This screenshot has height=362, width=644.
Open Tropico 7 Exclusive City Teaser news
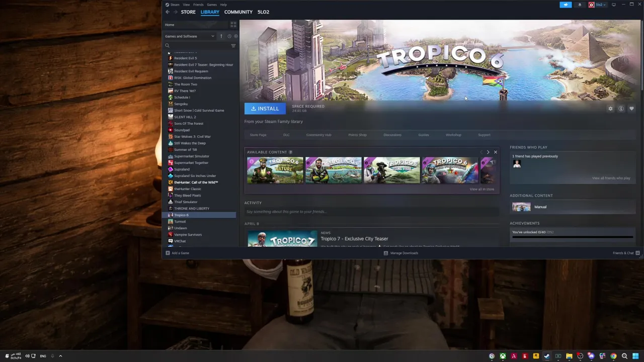354,239
